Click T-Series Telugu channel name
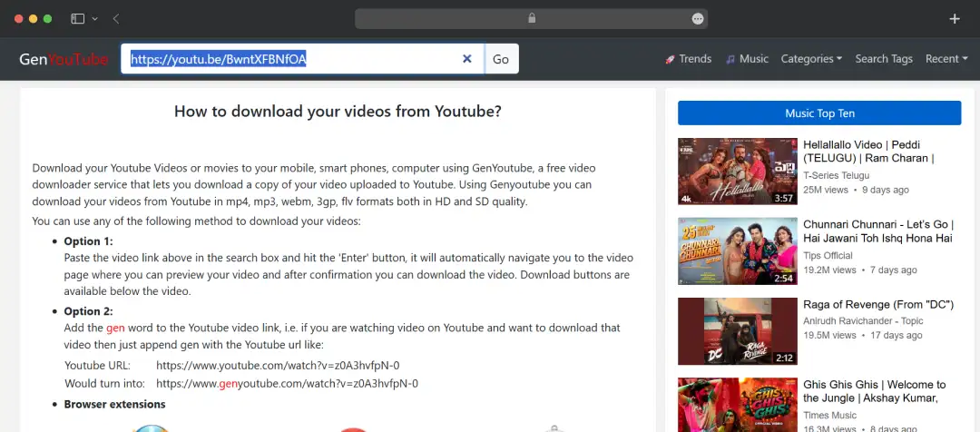This screenshot has width=980, height=432. coord(837,176)
